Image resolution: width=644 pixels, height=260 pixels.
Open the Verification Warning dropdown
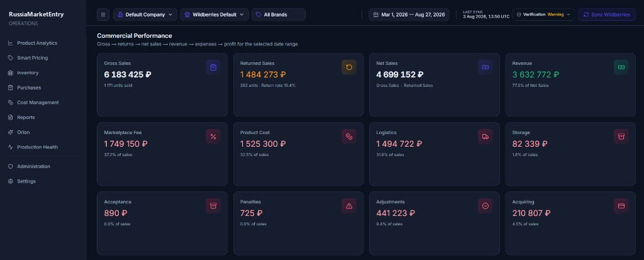(x=543, y=14)
